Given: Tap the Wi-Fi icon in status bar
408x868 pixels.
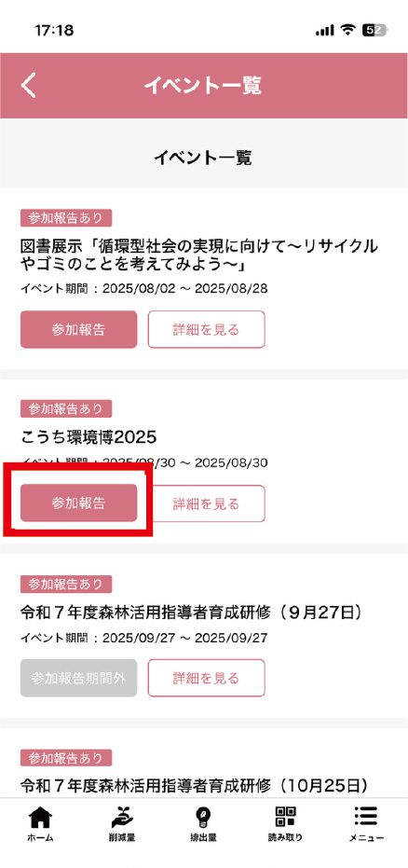Looking at the screenshot, I should click(347, 31).
